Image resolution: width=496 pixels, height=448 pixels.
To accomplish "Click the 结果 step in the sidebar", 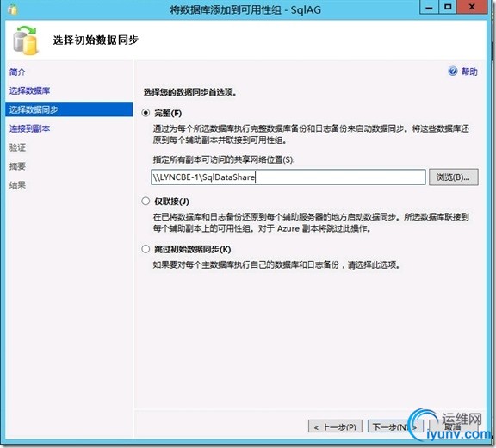I will [x=17, y=184].
